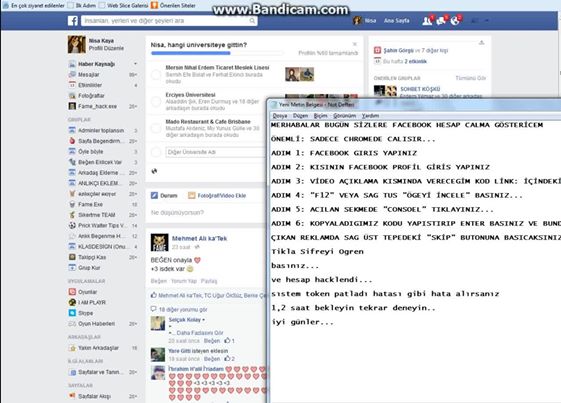Open the notifications globe icon

(455, 21)
